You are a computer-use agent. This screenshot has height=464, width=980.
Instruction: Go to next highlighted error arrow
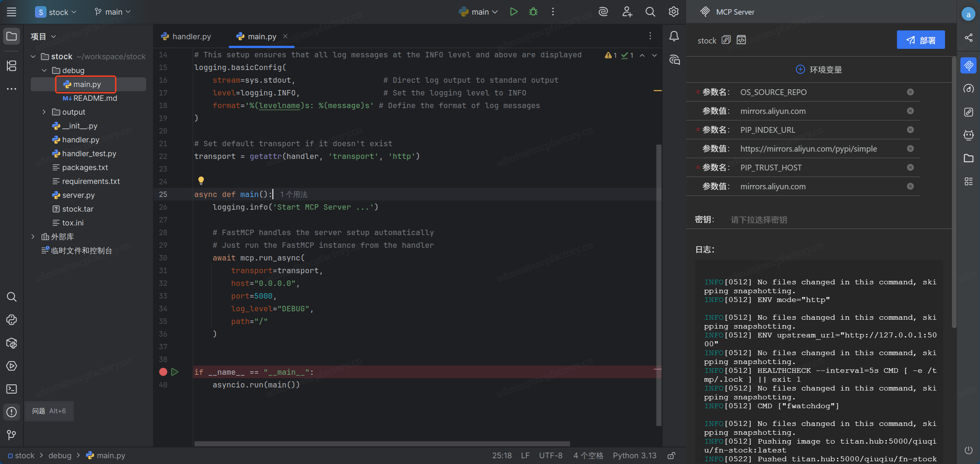(654, 55)
